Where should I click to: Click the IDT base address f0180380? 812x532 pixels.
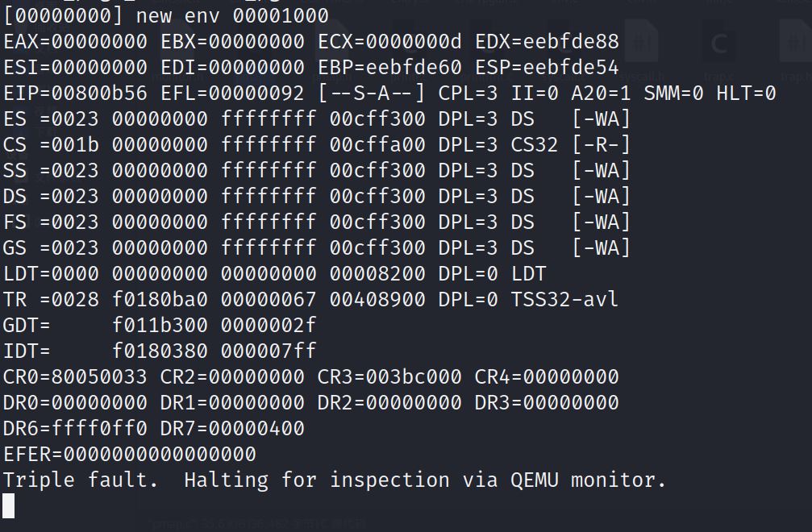(x=160, y=351)
